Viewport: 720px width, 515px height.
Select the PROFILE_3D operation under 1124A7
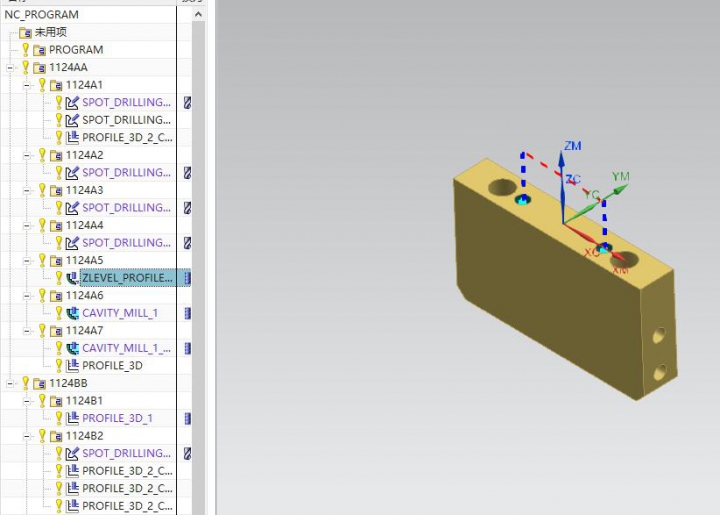[x=112, y=366]
